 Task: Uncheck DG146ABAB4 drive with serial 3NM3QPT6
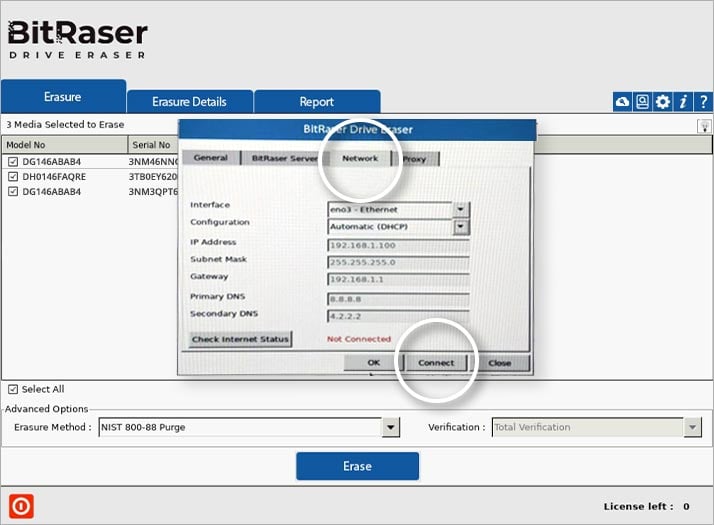click(13, 192)
